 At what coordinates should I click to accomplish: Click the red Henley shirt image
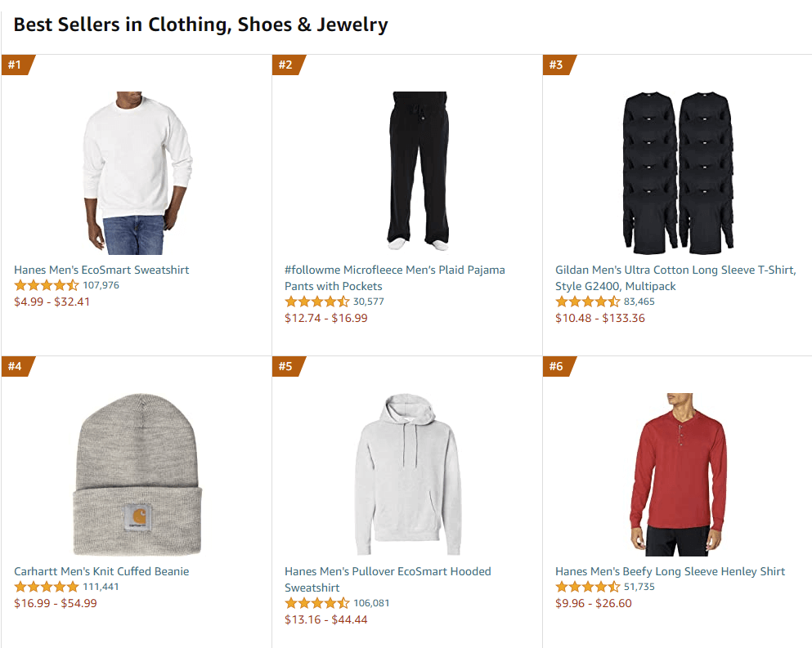click(x=678, y=474)
